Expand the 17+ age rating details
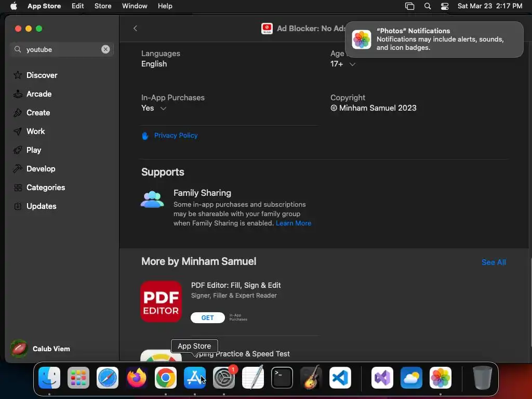532x399 pixels. (x=353, y=64)
